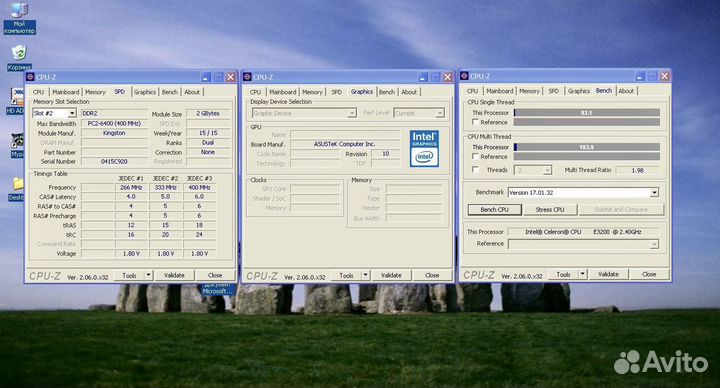Switch to the CPU tab in the SPD window
This screenshot has height=388, width=720.
(39, 92)
